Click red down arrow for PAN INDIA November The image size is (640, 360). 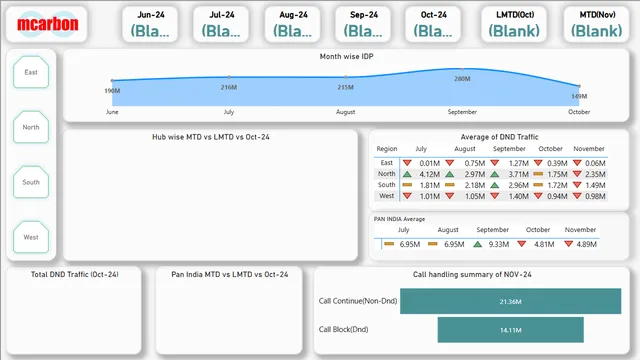[x=569, y=244]
